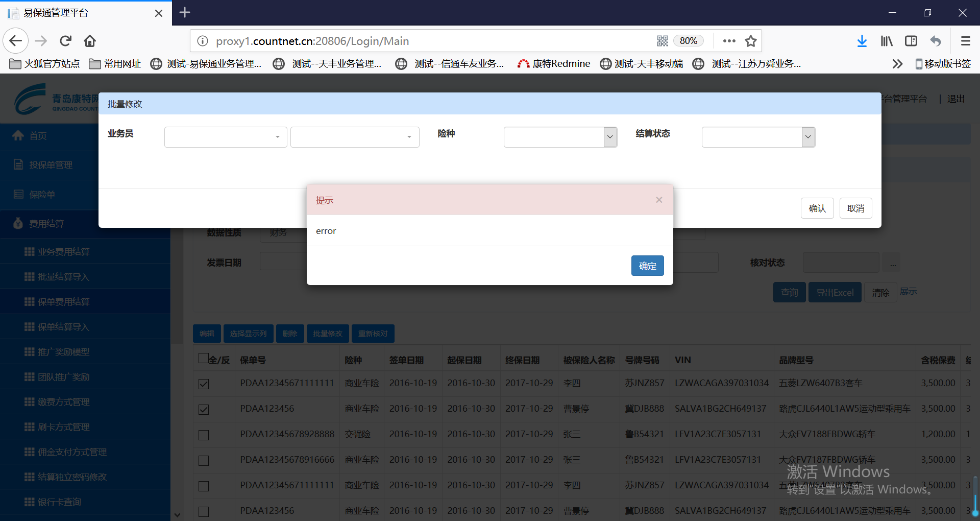Screen dimensions: 980x521
Task: Toggle the sidebar view icon
Action: 911,41
